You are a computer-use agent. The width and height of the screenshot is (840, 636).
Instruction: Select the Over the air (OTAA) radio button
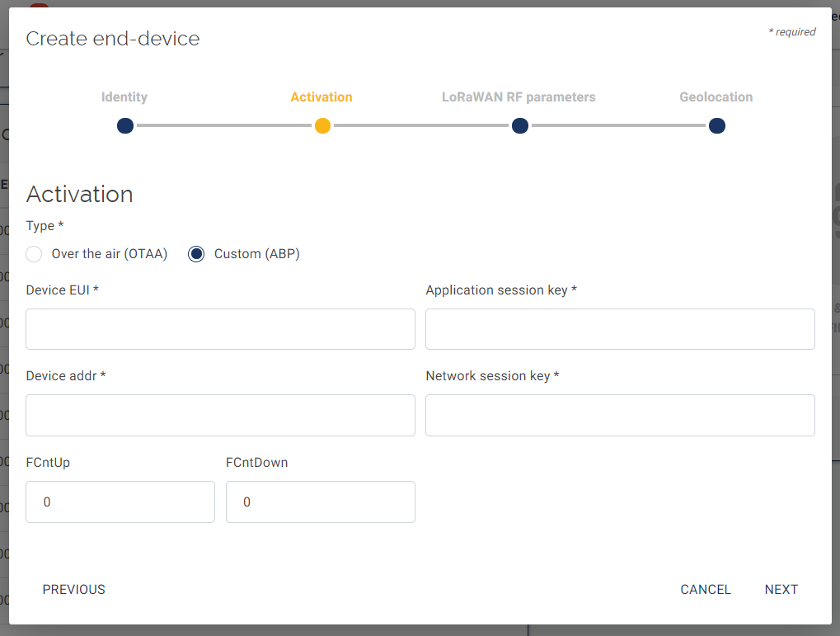[x=34, y=254]
